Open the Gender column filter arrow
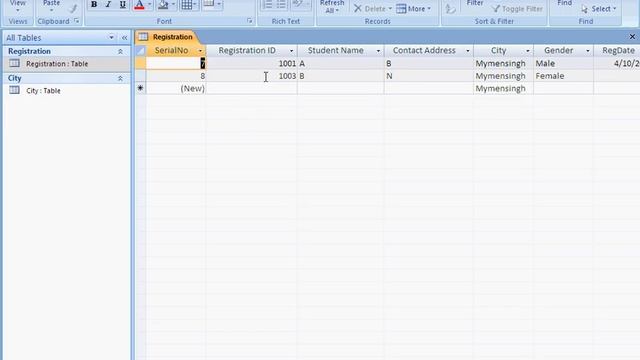This screenshot has height=360, width=640. [588, 51]
